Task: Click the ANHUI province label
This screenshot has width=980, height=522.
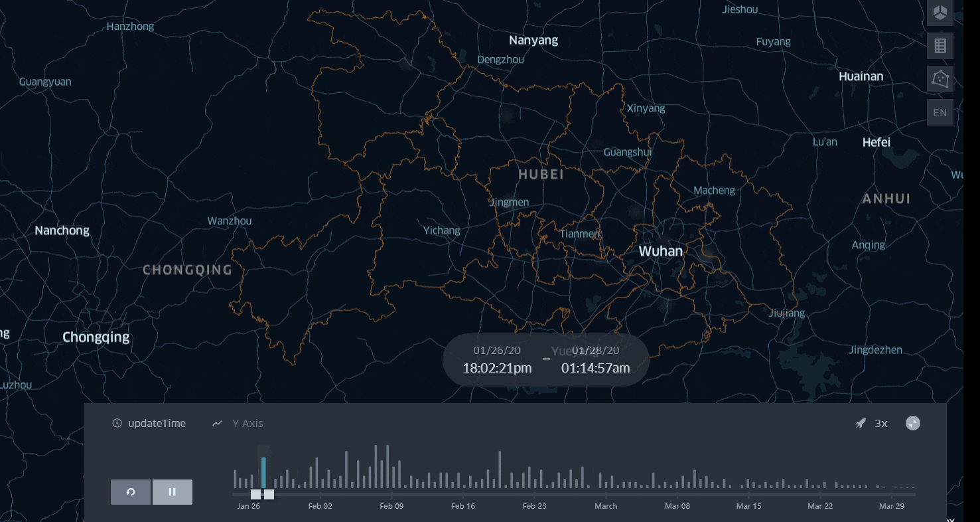Action: pos(886,199)
